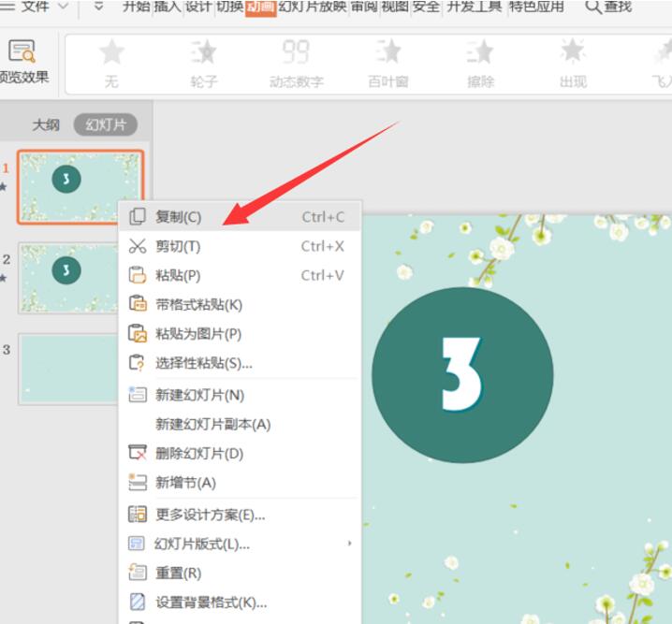Open the 设计 ribbon tab
Viewport: 672px width, 624px height.
pos(198,7)
